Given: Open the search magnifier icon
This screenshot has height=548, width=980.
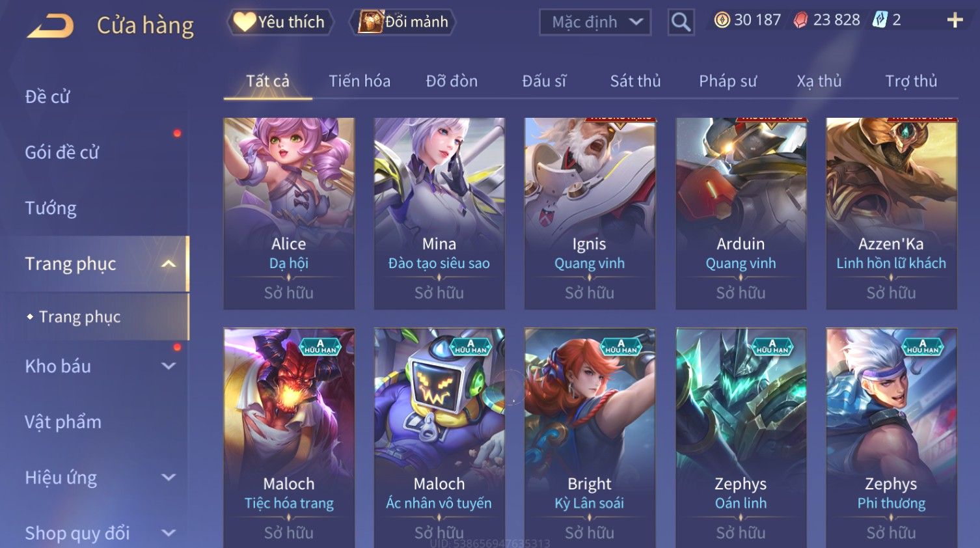Looking at the screenshot, I should 681,22.
